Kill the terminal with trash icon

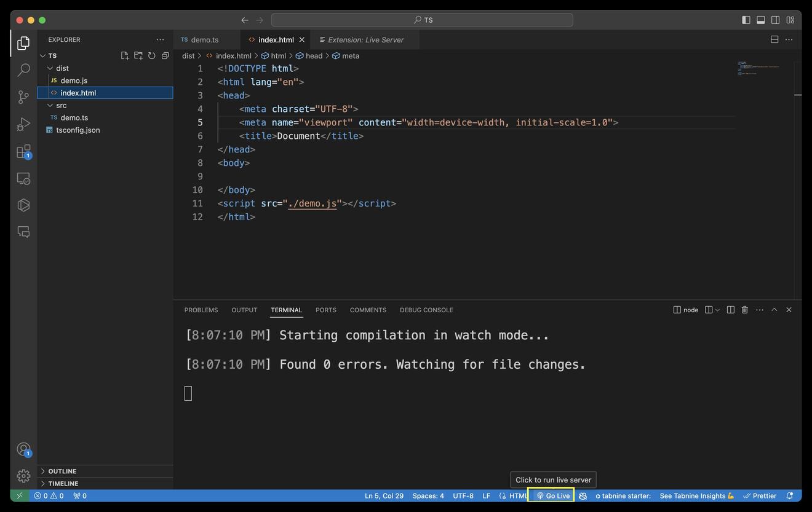coord(744,310)
